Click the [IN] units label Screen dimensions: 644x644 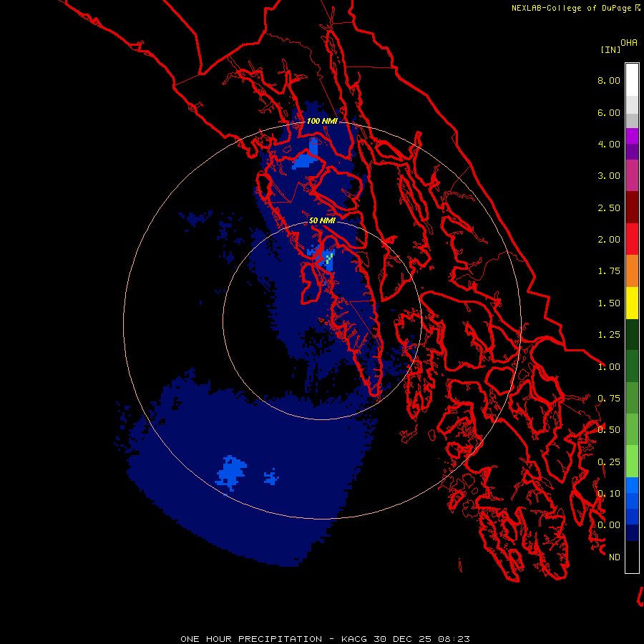[x=610, y=49]
